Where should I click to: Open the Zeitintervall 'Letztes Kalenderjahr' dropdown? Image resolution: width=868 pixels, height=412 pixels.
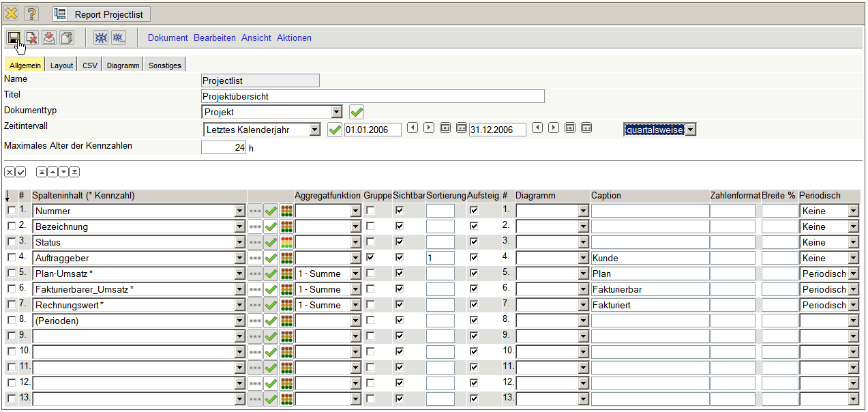pyautogui.click(x=314, y=130)
